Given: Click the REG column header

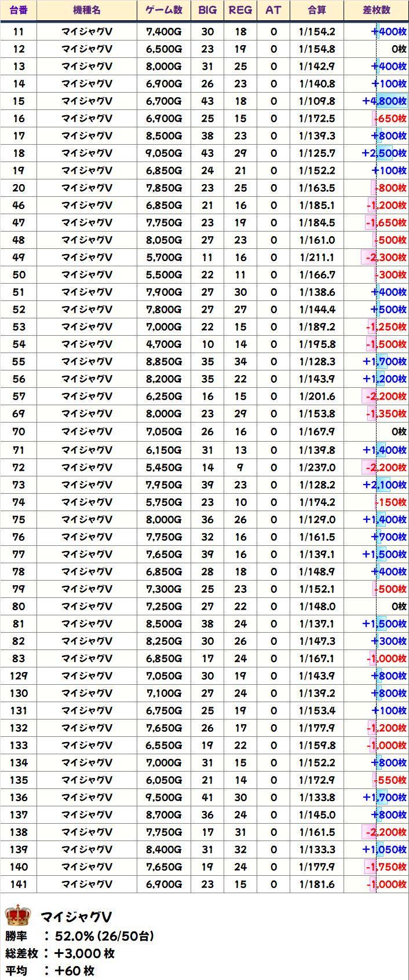Looking at the screenshot, I should click(240, 10).
